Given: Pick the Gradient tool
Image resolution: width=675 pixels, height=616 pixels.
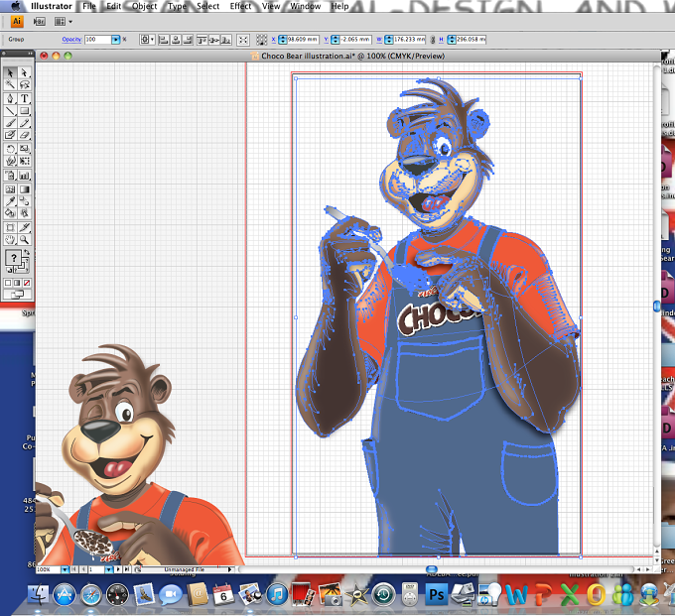Looking at the screenshot, I should 24,189.
